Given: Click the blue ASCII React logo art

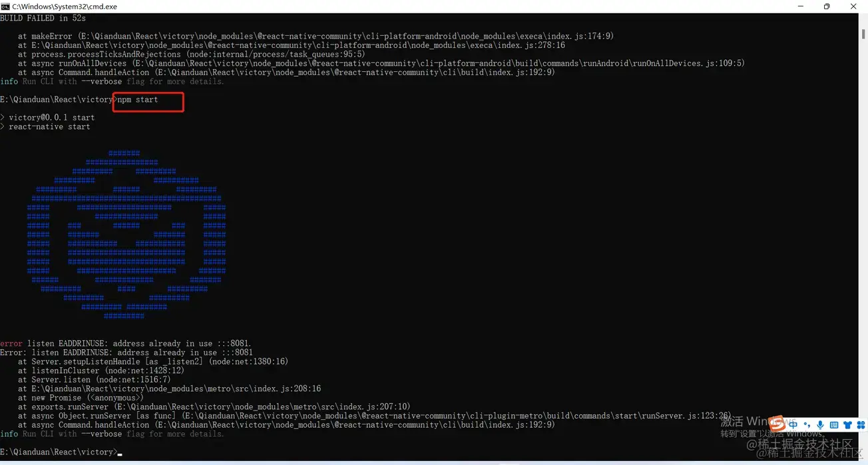Looking at the screenshot, I should pos(126,235).
